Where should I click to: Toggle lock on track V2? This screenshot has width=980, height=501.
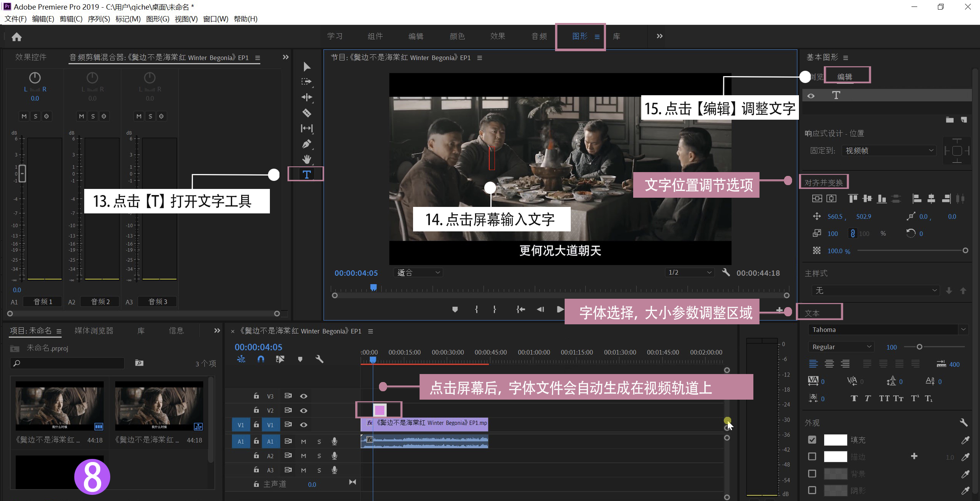(x=256, y=410)
